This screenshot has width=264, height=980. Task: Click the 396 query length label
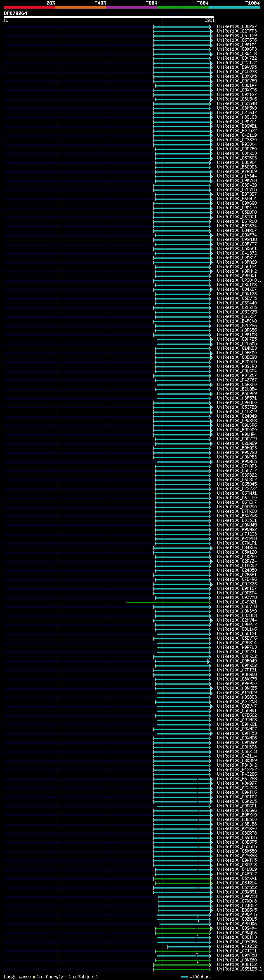tap(208, 20)
